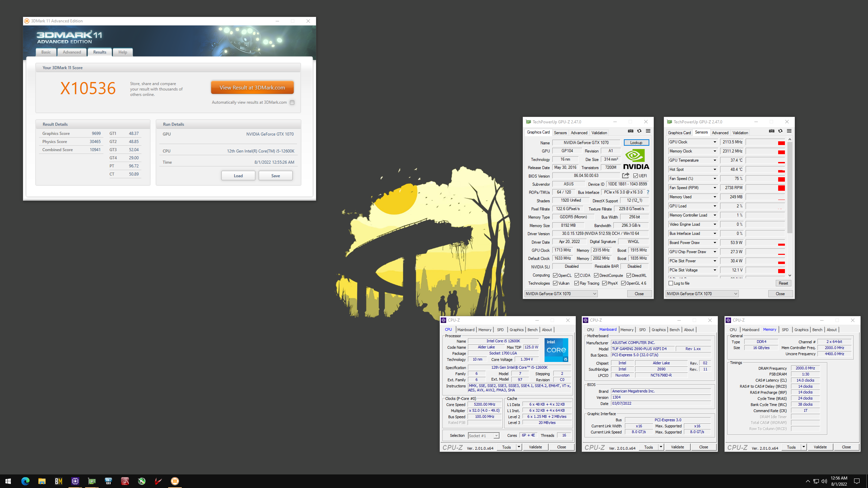The width and height of the screenshot is (868, 488).
Task: Open the Memory Clock sensor dropdown
Action: [x=714, y=151]
